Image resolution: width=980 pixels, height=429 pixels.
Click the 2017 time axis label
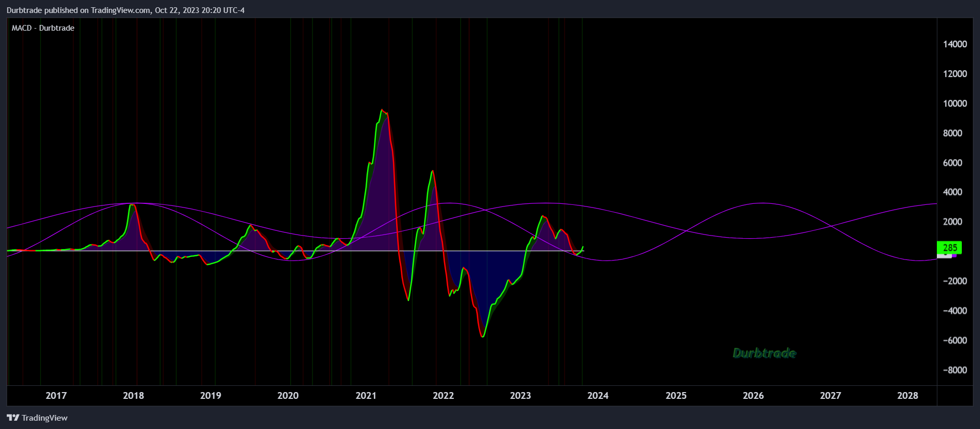(x=56, y=396)
